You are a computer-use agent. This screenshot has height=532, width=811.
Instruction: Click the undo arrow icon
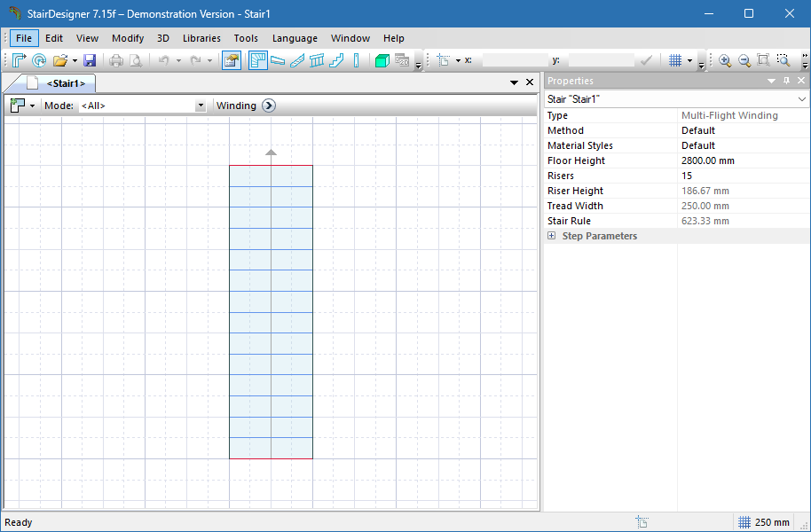pyautogui.click(x=164, y=60)
